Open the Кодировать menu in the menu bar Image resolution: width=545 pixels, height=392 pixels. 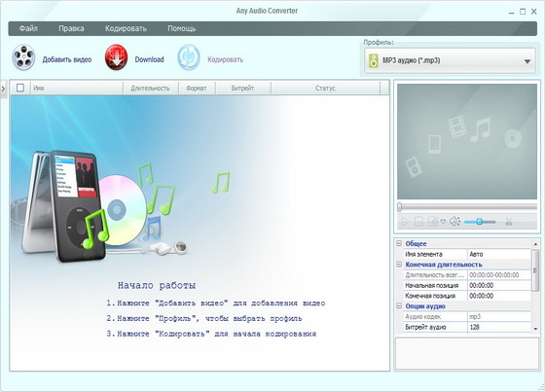pos(126,28)
